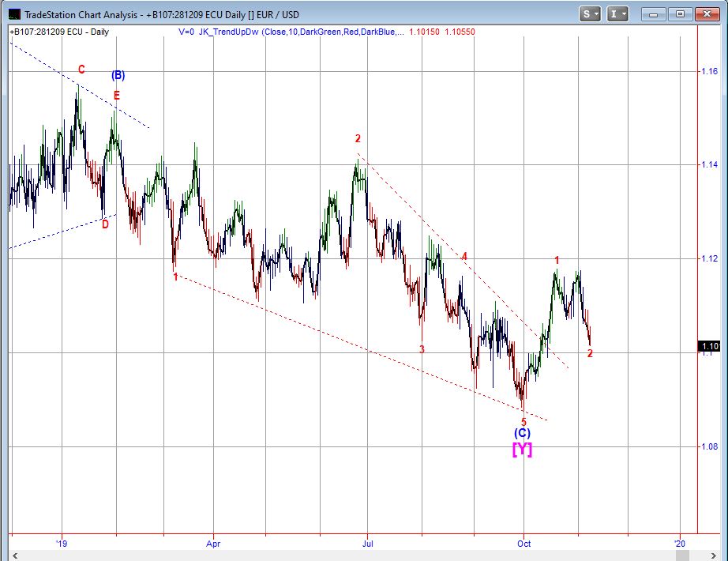Click the '19 date axis label
This screenshot has height=561, width=728.
[x=62, y=544]
